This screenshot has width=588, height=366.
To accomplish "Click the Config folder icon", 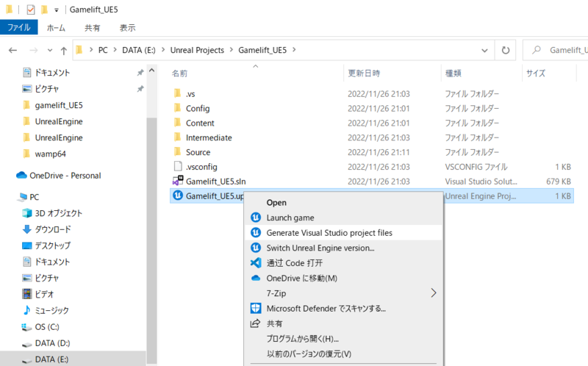I will point(178,108).
